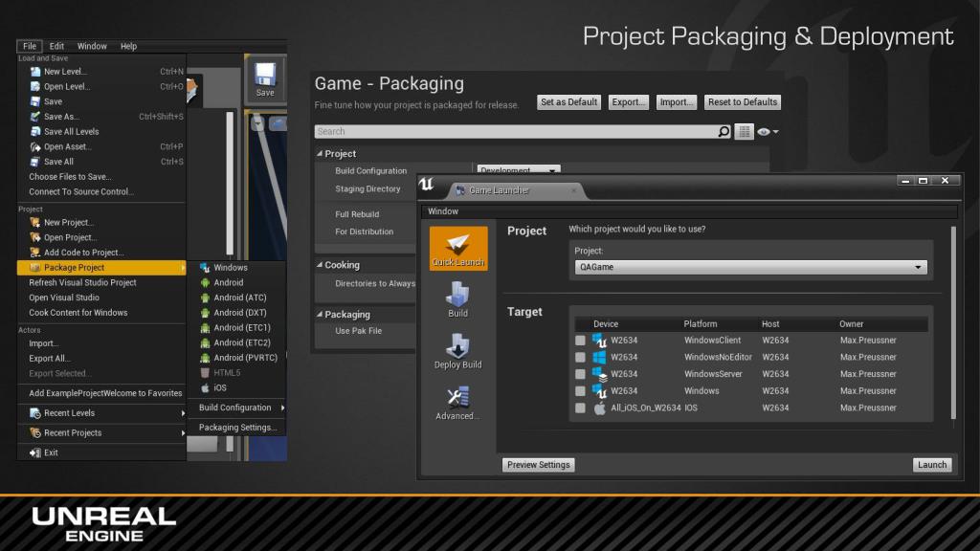This screenshot has height=551, width=980.
Task: Click the Preview Settings button
Action: 538,465
